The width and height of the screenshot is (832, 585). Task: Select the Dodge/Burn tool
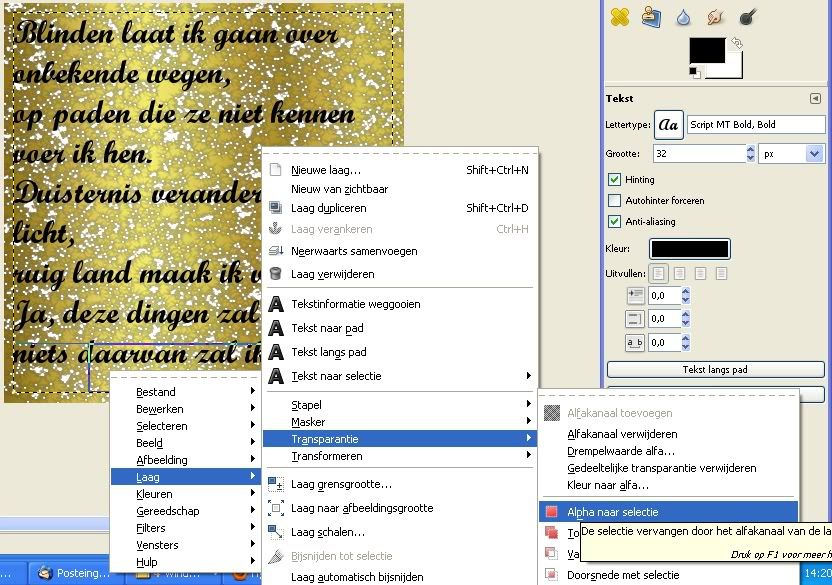[747, 16]
